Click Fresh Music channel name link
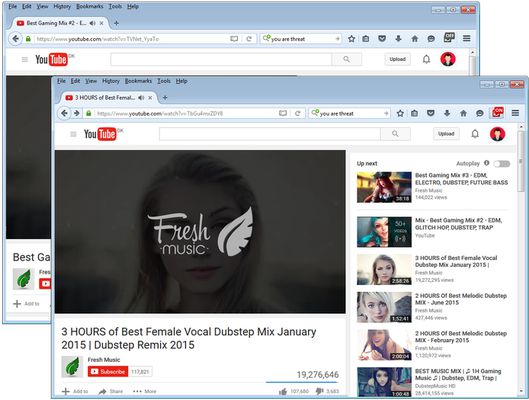Screen dimensions: 529x400 104,360
